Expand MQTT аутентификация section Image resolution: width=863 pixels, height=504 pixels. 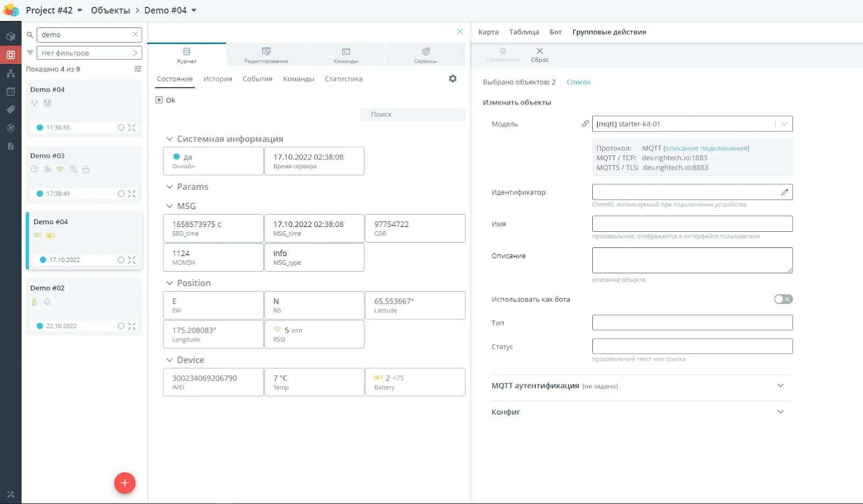(x=780, y=385)
